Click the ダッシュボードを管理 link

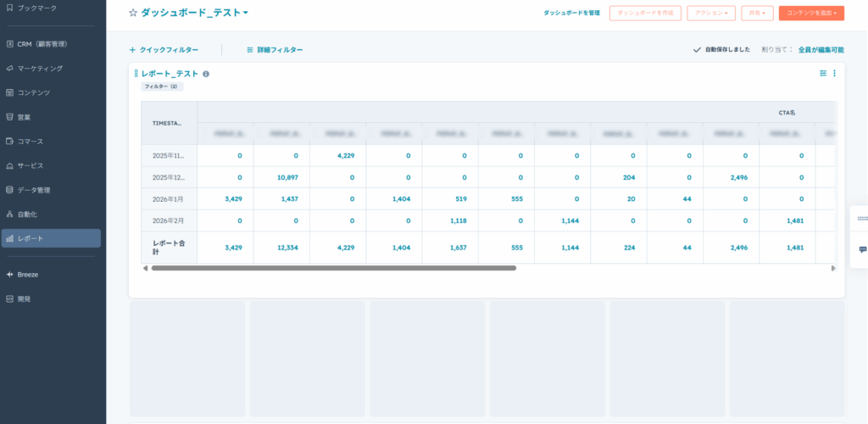click(571, 13)
